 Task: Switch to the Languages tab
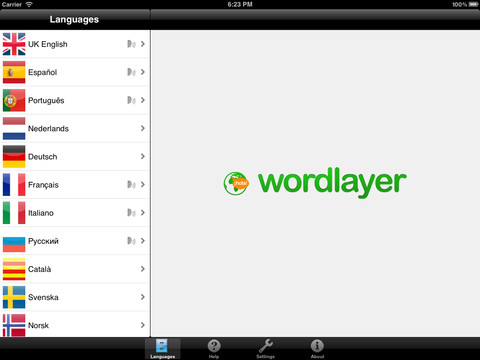[x=162, y=349]
